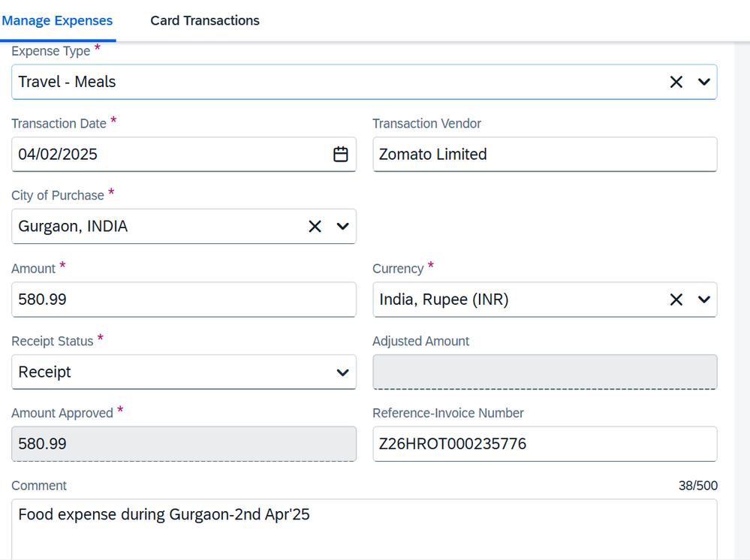750x560 pixels.
Task: Click the greyed Adjusted Amount field
Action: point(545,372)
